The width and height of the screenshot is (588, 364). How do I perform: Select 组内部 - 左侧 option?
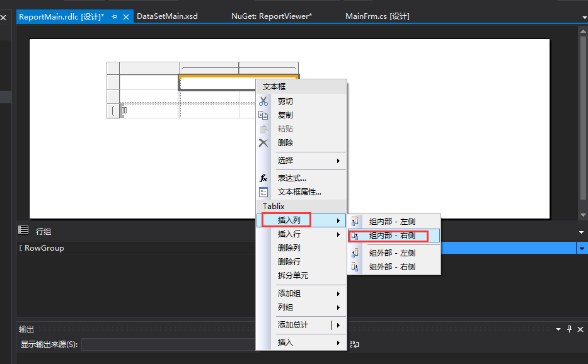click(x=394, y=222)
